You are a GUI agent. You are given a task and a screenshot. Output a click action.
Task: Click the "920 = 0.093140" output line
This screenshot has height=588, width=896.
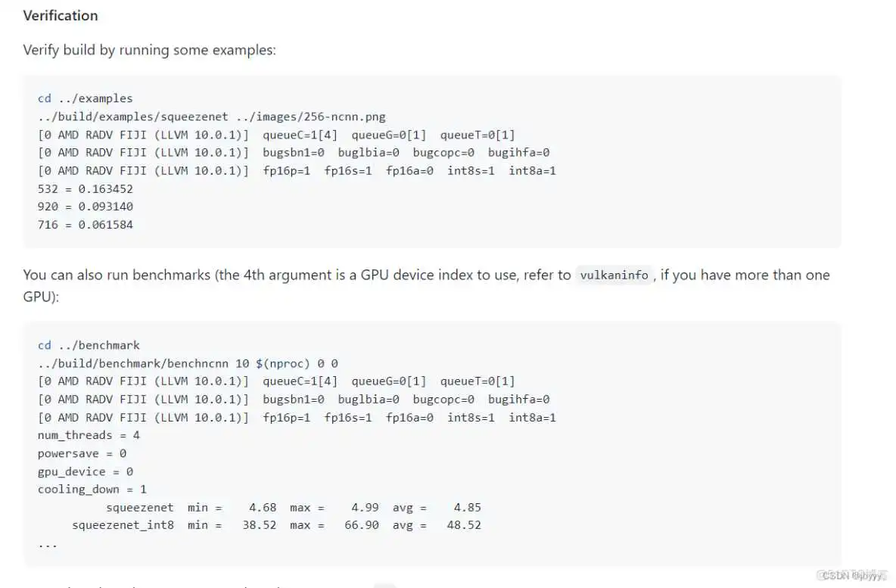[85, 207]
